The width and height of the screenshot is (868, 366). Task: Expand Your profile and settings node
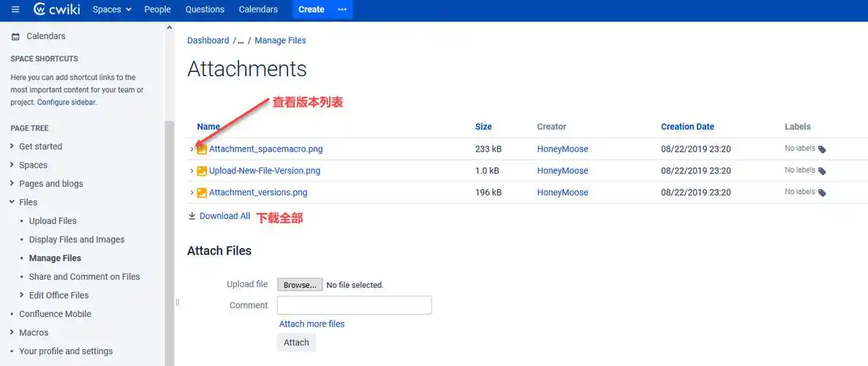(12, 351)
